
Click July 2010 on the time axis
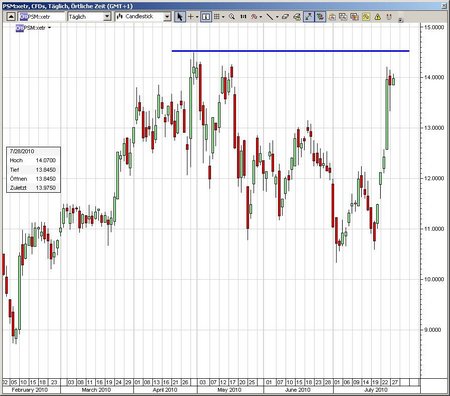tap(376, 390)
